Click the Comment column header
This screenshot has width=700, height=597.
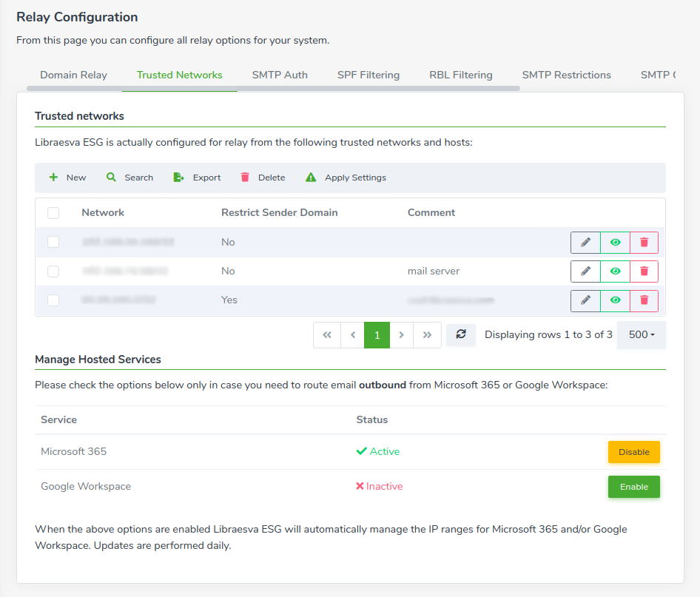click(x=431, y=213)
